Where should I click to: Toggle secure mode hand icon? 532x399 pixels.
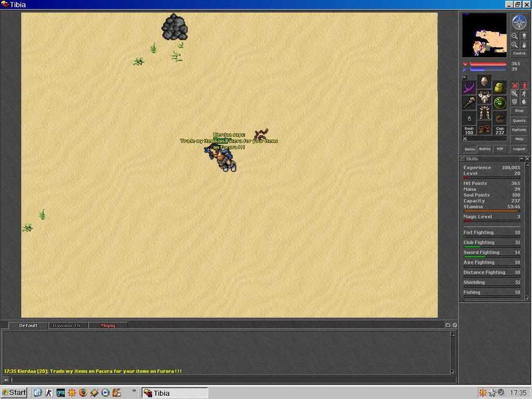pos(524,102)
